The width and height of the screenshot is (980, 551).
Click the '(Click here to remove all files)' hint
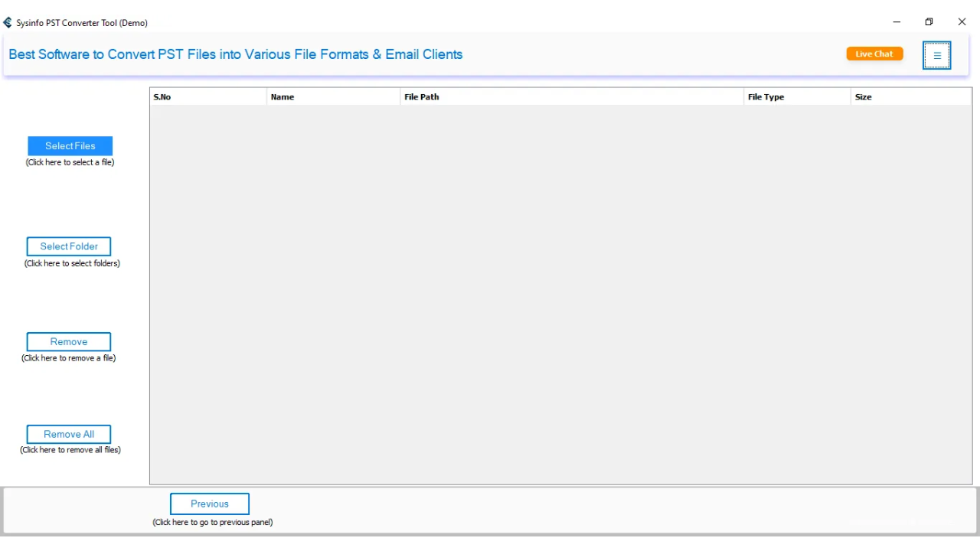[x=70, y=450]
